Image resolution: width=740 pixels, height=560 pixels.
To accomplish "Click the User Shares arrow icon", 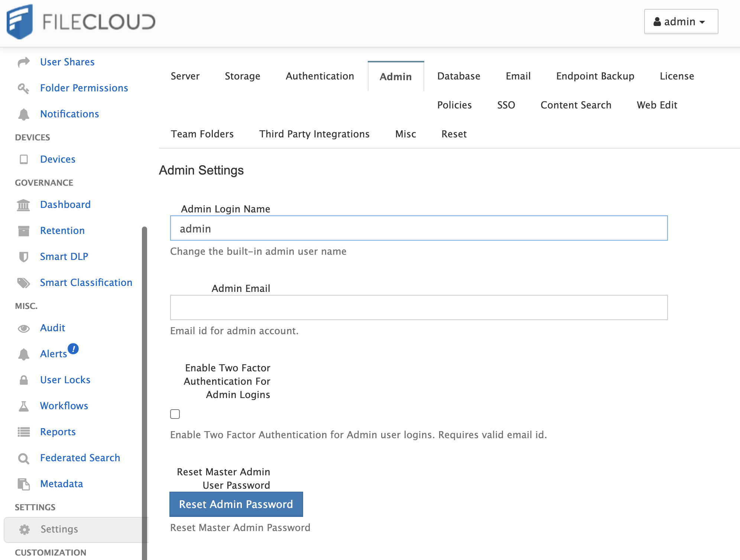I will [x=24, y=62].
